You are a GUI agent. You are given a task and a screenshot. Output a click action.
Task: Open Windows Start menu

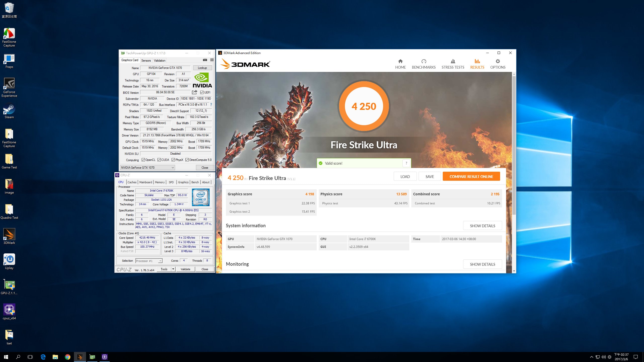point(6,357)
